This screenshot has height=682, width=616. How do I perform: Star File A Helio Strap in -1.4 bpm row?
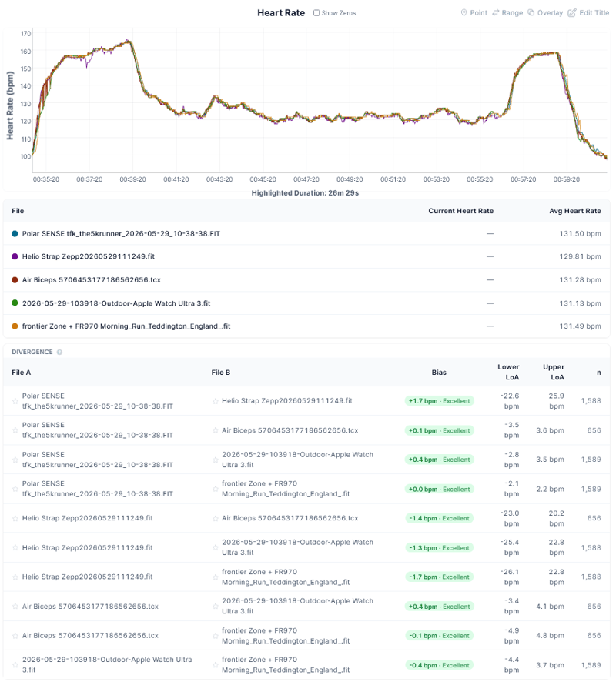coord(15,519)
